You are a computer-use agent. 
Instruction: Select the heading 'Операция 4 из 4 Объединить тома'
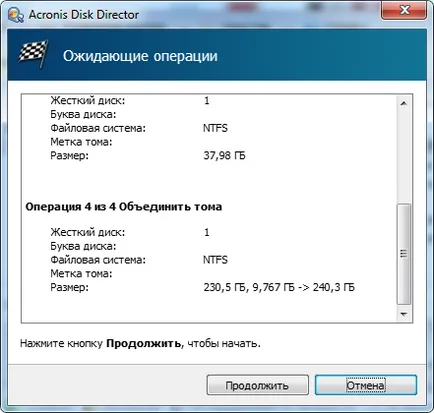(x=124, y=207)
